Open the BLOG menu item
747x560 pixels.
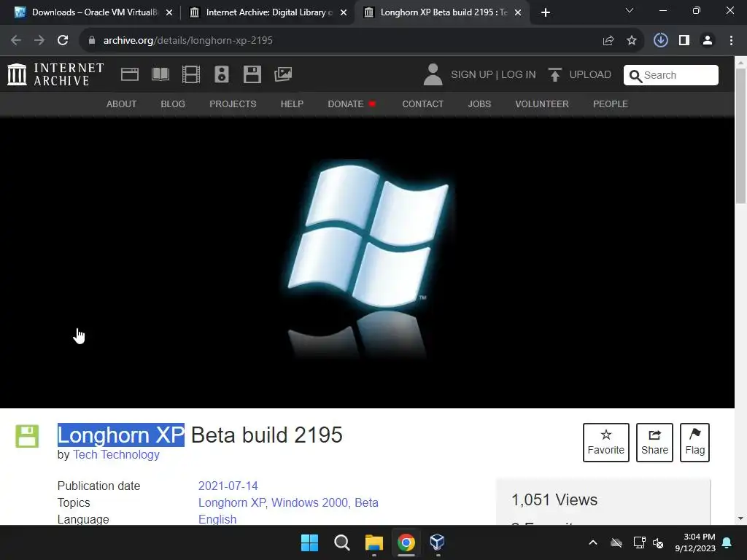pyautogui.click(x=173, y=104)
